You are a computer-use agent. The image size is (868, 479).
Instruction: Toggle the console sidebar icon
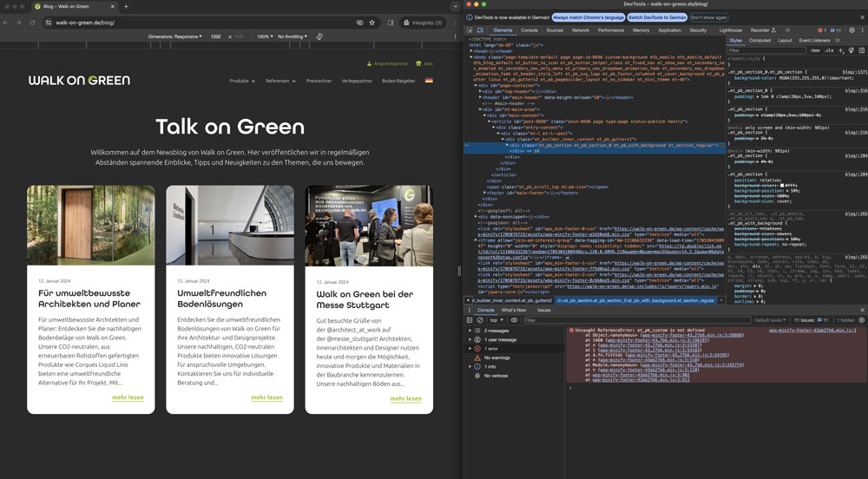[470, 320]
